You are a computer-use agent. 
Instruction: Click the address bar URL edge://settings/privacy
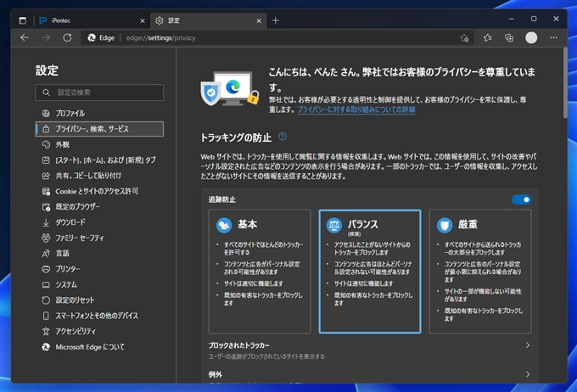tap(161, 38)
